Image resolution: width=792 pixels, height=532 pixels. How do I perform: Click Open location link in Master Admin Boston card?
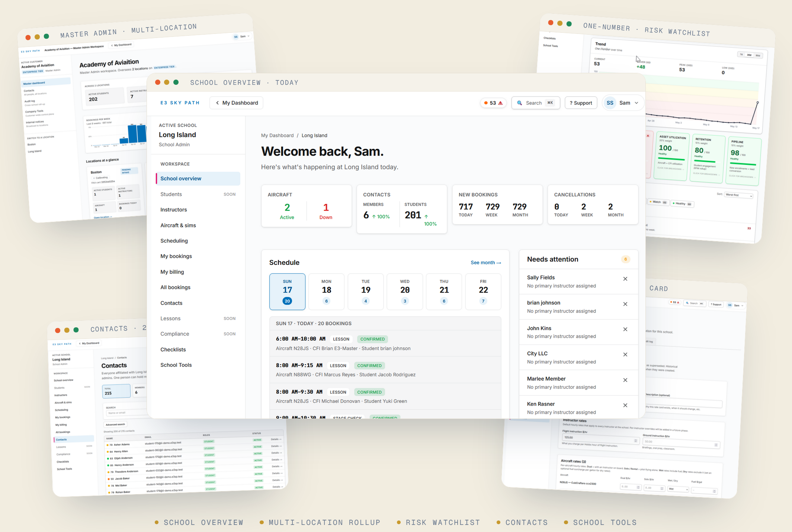pyautogui.click(x=102, y=217)
